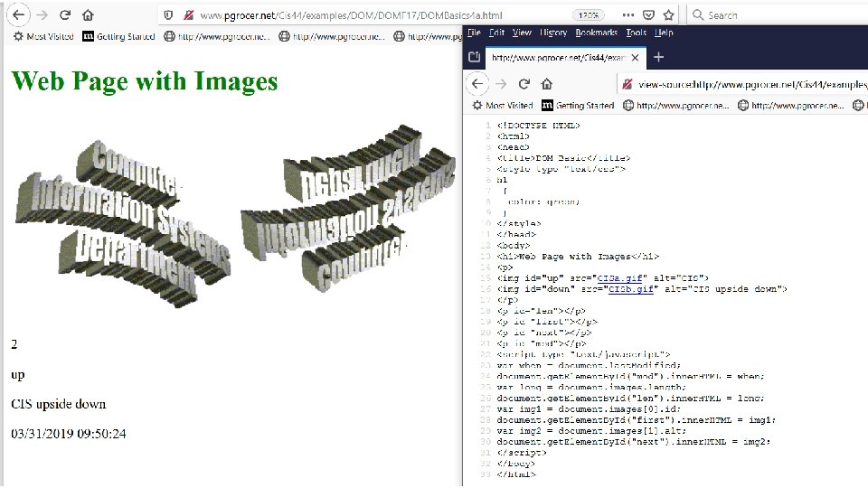Click the upside down CIS image
Viewport: 868px width, 488px height.
tap(347, 208)
